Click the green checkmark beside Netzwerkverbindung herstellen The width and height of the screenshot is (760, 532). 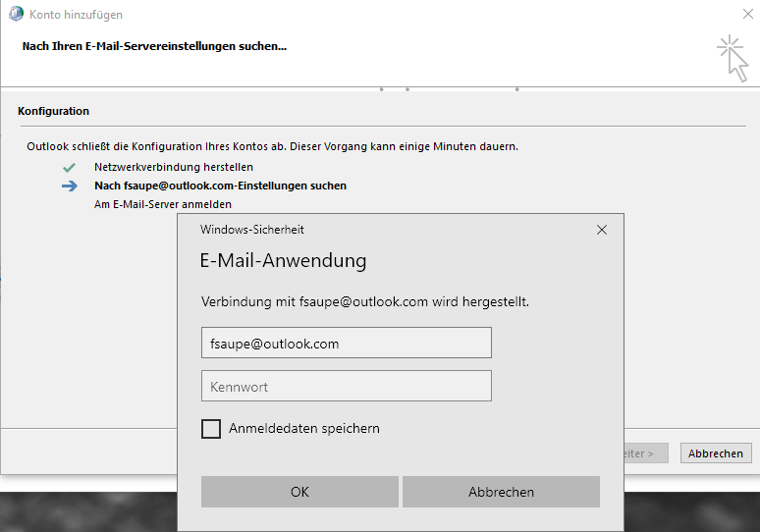[x=69, y=167]
